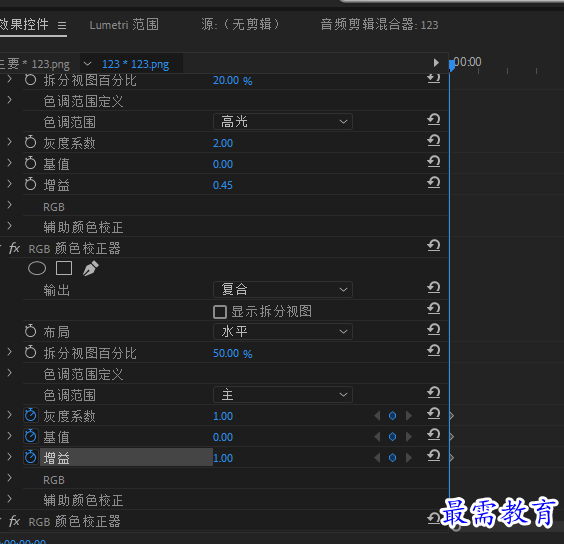The width and height of the screenshot is (564, 544).
Task: Click the blue playhead at 00:00
Action: tap(452, 65)
